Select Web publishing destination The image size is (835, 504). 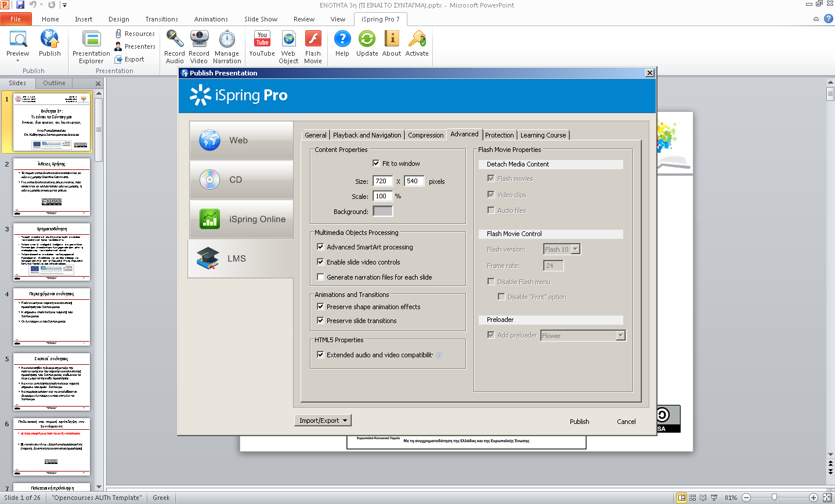(x=241, y=140)
